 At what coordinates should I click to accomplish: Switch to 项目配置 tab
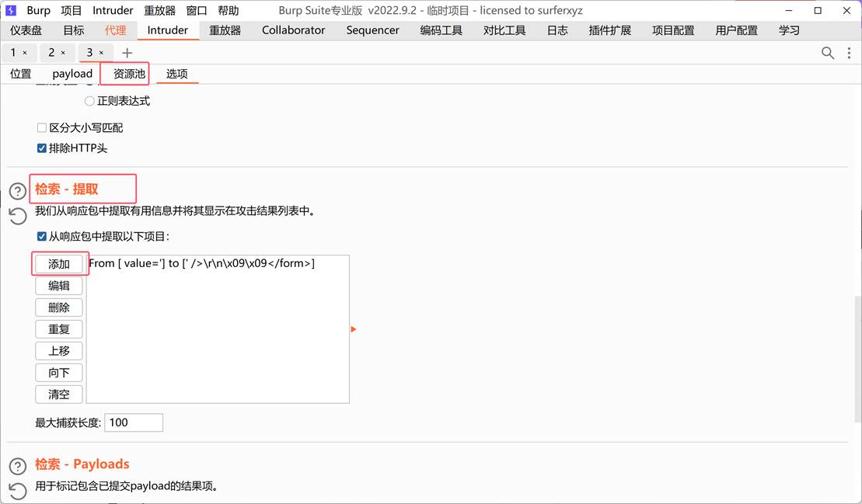click(x=673, y=30)
